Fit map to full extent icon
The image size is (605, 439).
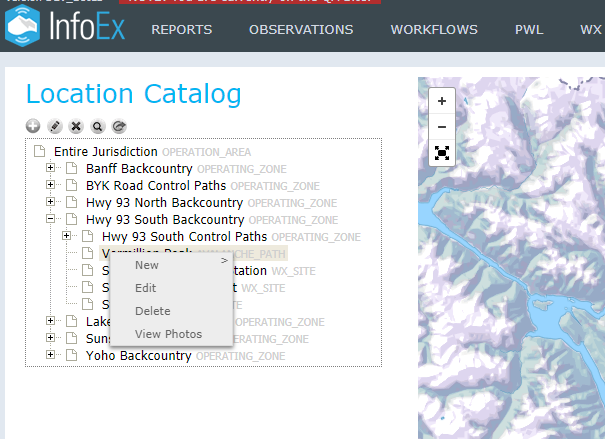point(442,153)
